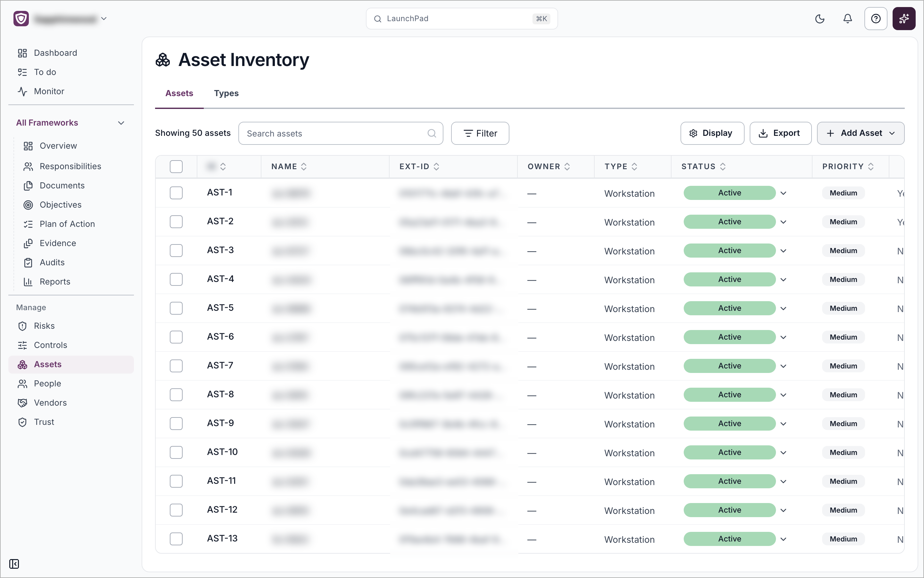Open status dropdown chevron for AST-6

783,337
